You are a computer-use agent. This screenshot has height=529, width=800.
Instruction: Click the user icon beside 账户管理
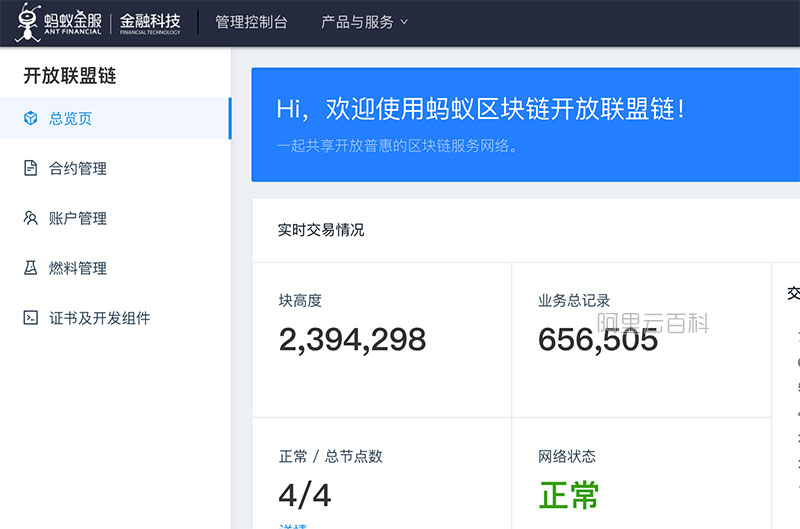[x=31, y=218]
